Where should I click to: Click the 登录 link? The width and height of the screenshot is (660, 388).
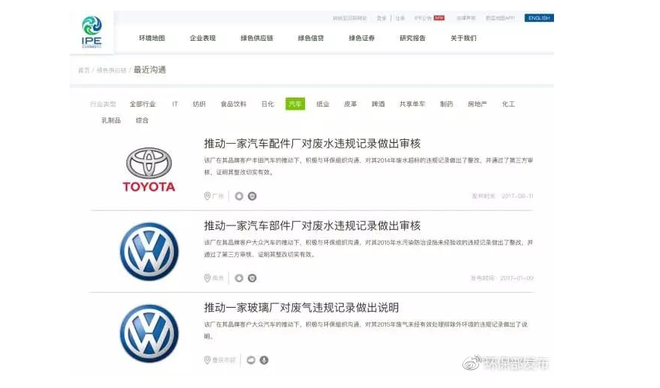click(381, 18)
